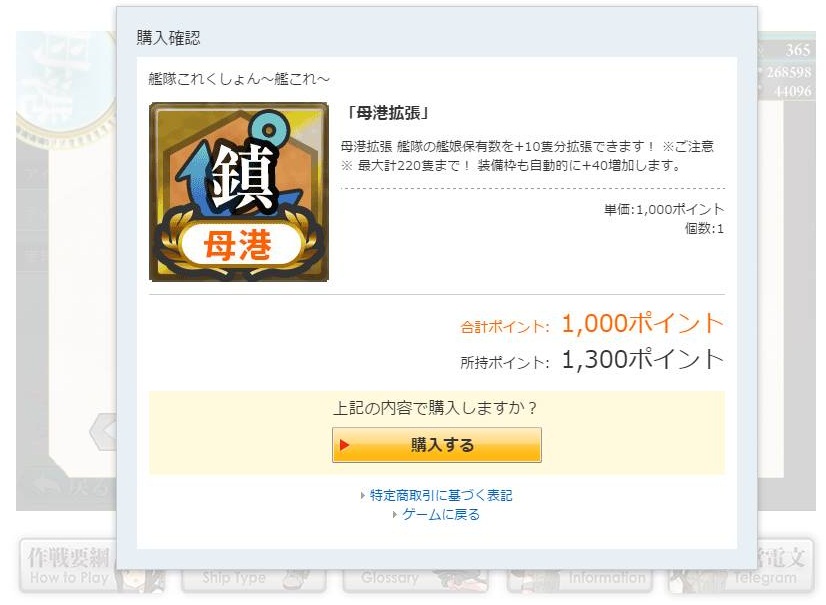Click the 購入確認 dialog title
This screenshot has height=605, width=826.
(x=169, y=38)
